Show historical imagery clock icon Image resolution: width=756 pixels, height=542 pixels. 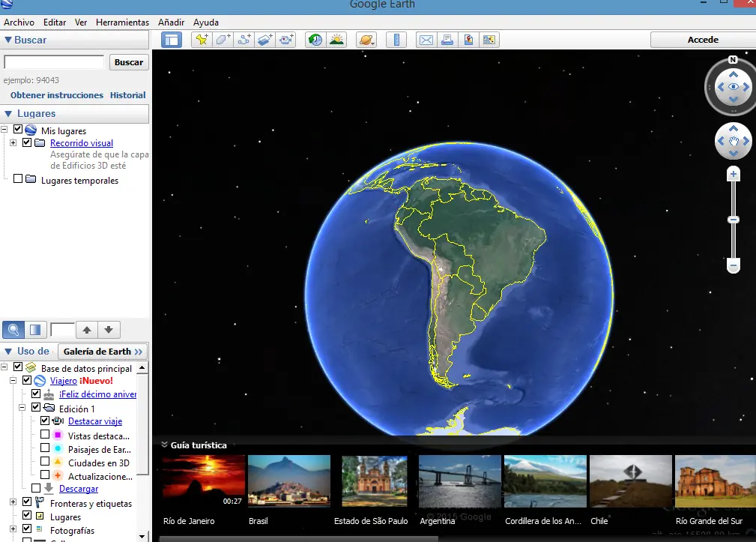click(315, 40)
